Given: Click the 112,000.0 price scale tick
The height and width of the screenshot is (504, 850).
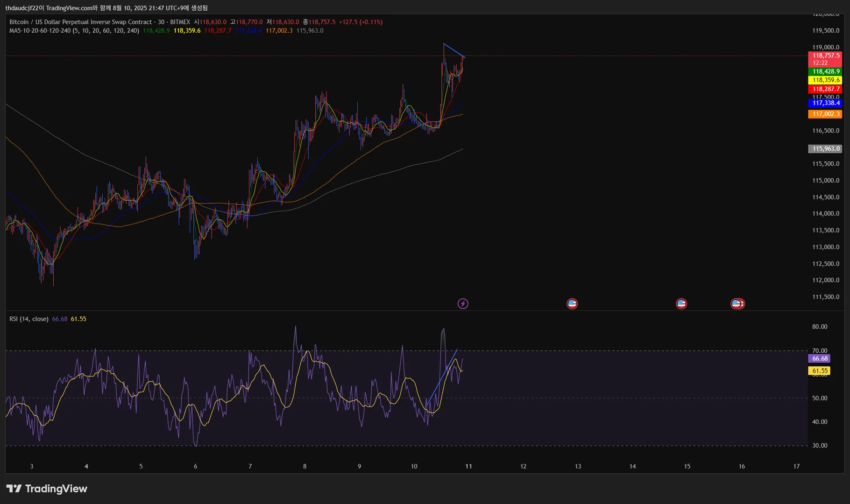Looking at the screenshot, I should (x=826, y=280).
